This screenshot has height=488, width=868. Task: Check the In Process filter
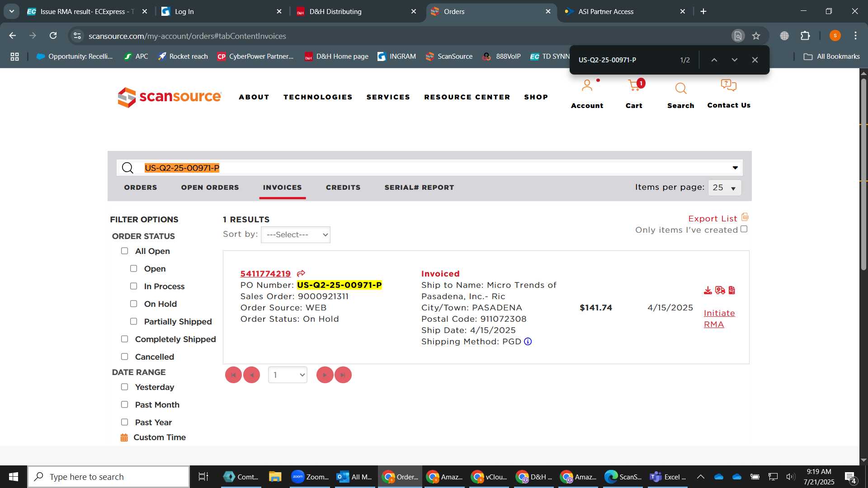pyautogui.click(x=133, y=286)
